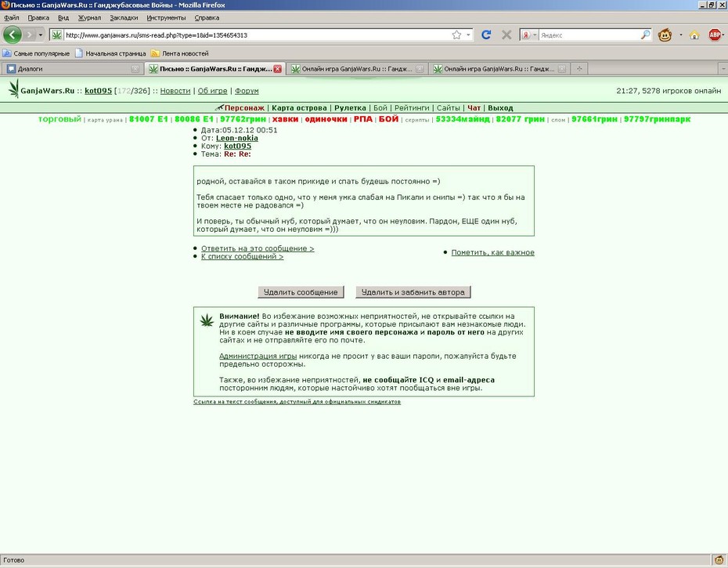Open Карта острова
The image size is (728, 568).
pos(299,108)
